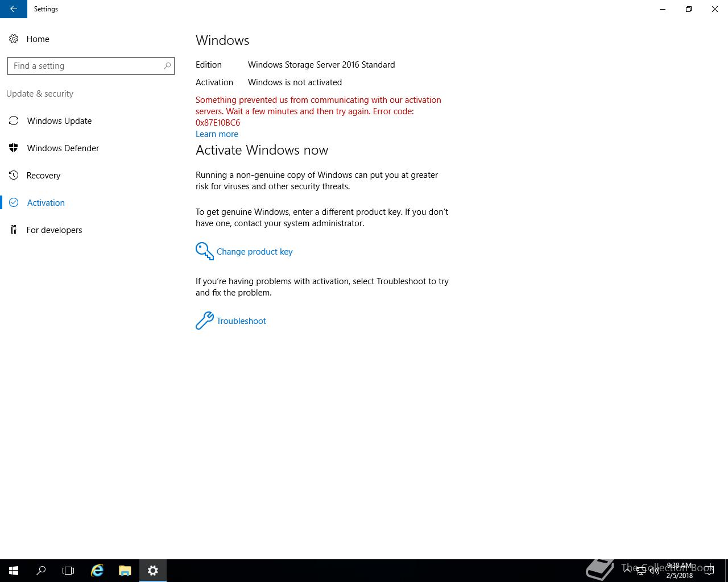Open the taskbar clock showing 2/5/2018
Viewport: 728px width, 582px height.
[680, 571]
